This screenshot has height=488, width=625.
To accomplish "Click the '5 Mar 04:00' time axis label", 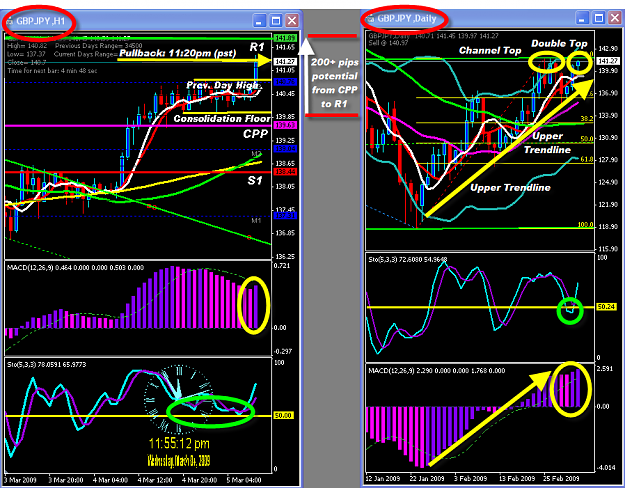I will pos(244,480).
